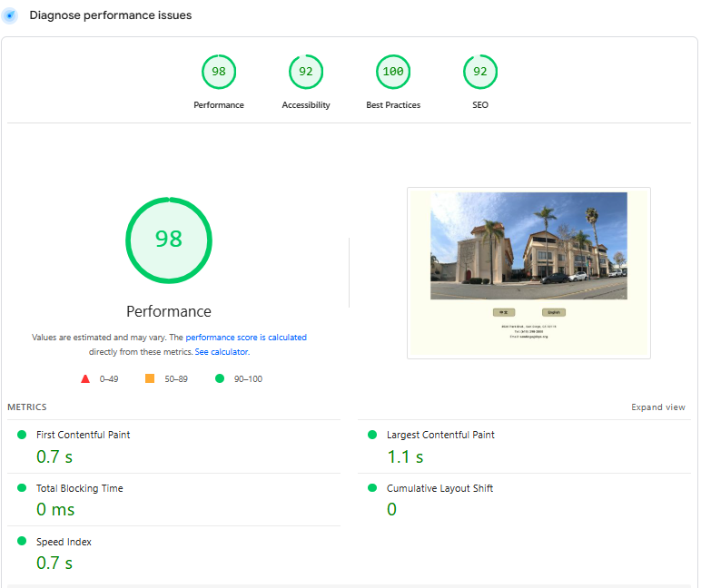Image resolution: width=701 pixels, height=588 pixels.
Task: Jump to Accessibility category label
Action: pos(306,105)
